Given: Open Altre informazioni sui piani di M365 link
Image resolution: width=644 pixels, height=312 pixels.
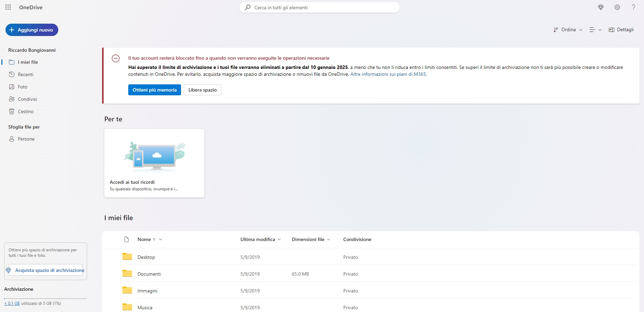Looking at the screenshot, I should pos(388,74).
